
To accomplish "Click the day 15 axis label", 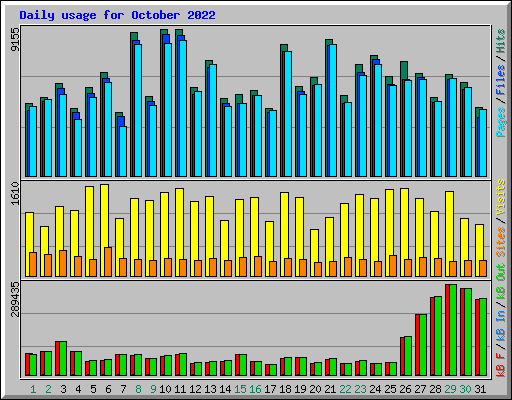I will point(240,389).
